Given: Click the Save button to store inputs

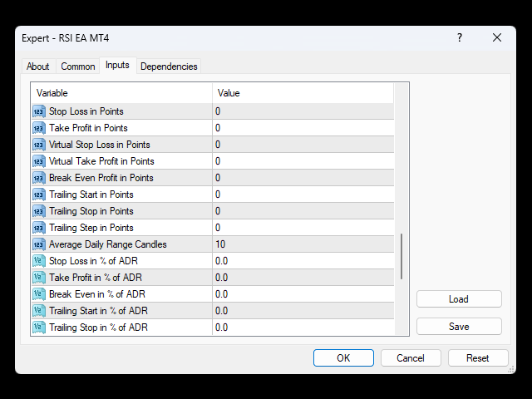Looking at the screenshot, I should pyautogui.click(x=459, y=327).
